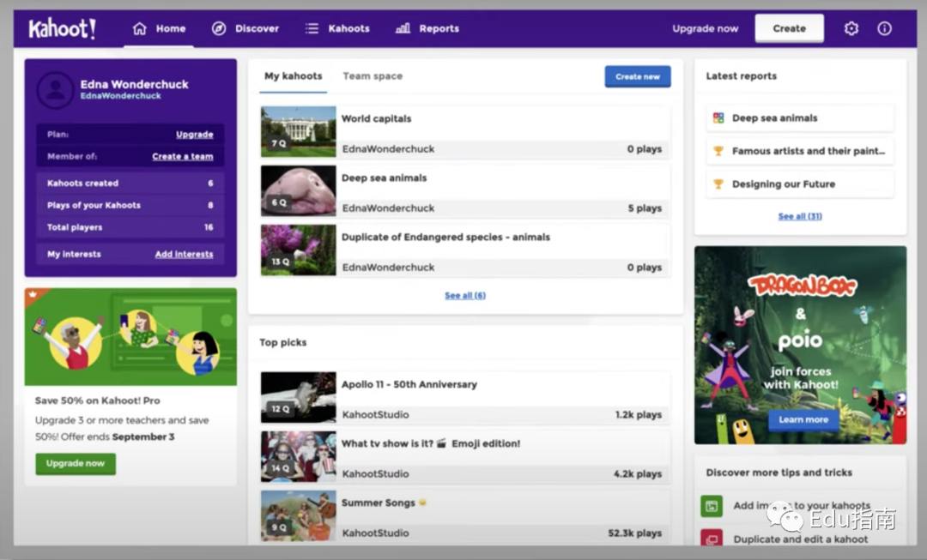Open Famous artists and their paint... report
Image resolution: width=927 pixels, height=560 pixels.
(800, 151)
